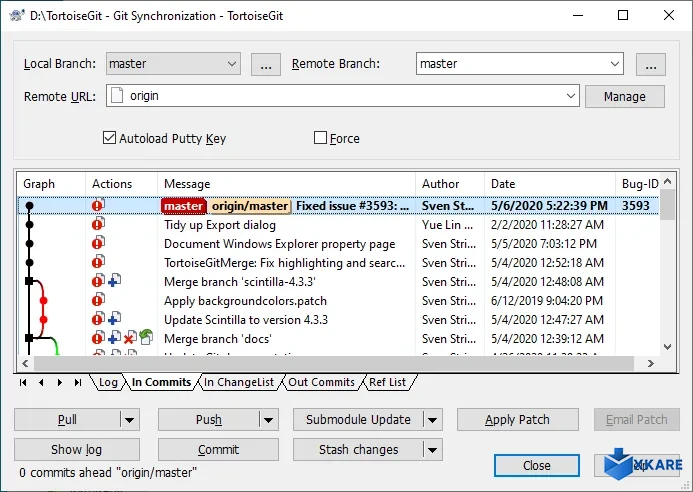Open the Pull button dropdown arrow
Screen dimensions: 693x492
pos(129,420)
